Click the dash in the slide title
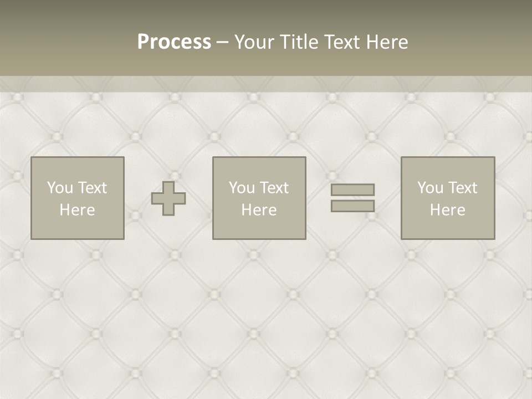 [222, 43]
